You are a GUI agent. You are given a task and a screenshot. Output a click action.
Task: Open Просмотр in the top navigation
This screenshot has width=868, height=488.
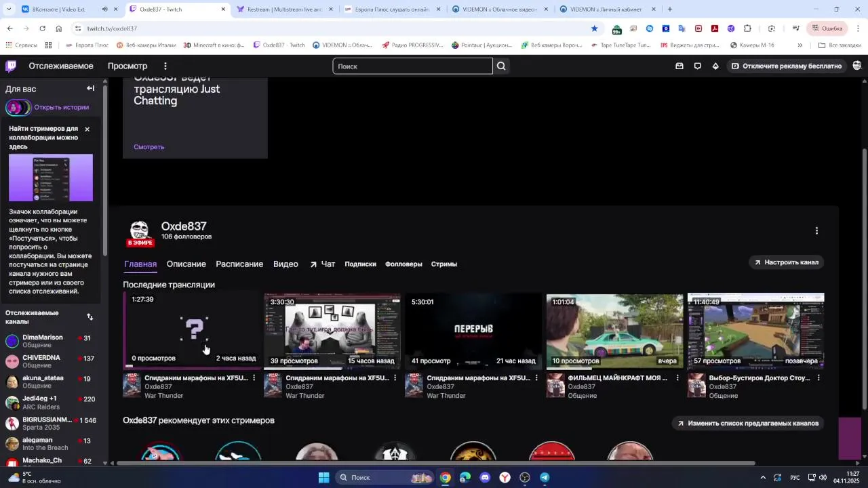(127, 66)
